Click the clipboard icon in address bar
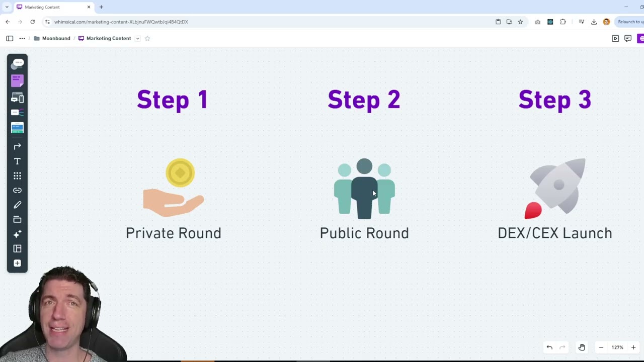The image size is (644, 362). pyautogui.click(x=498, y=22)
